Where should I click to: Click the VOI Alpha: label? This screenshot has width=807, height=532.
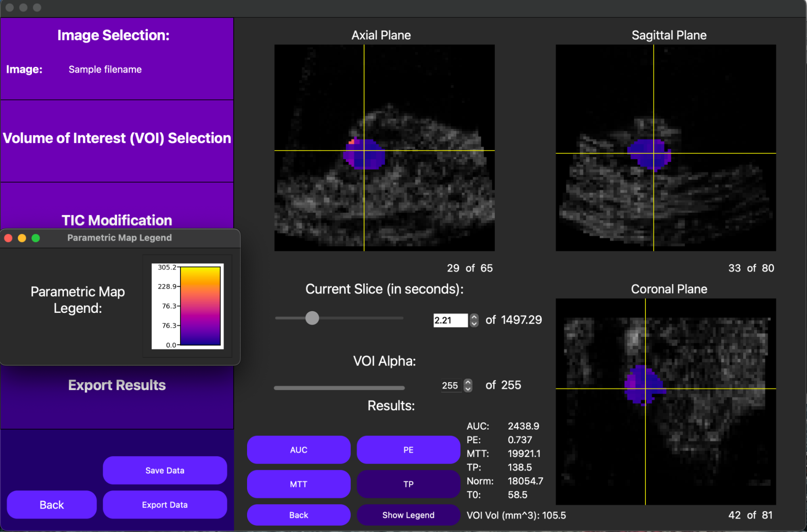pos(384,361)
